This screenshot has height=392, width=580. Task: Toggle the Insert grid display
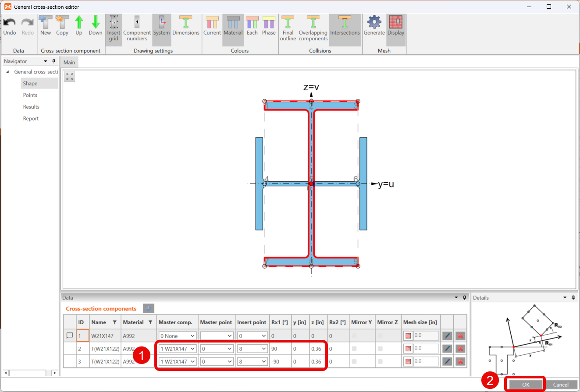click(114, 28)
